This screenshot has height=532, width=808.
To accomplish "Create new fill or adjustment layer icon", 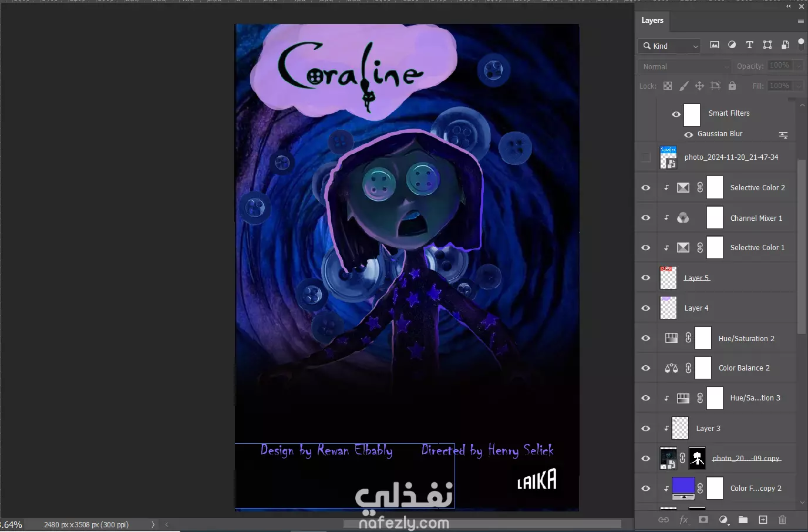I will click(x=723, y=520).
